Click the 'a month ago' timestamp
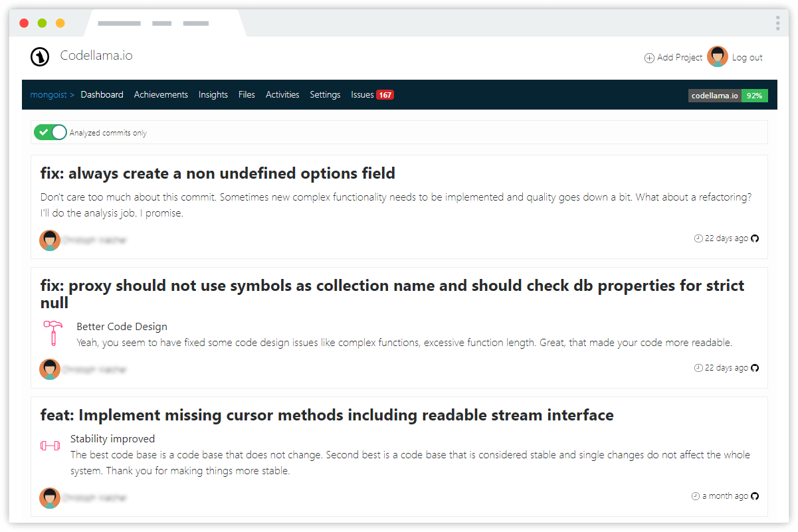This screenshot has width=798, height=532. pyautogui.click(x=725, y=496)
